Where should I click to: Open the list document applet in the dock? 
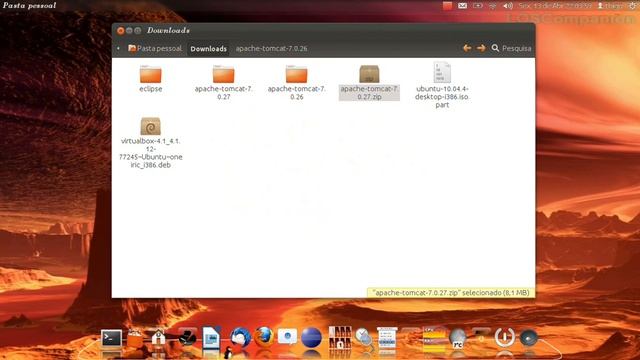click(387, 338)
